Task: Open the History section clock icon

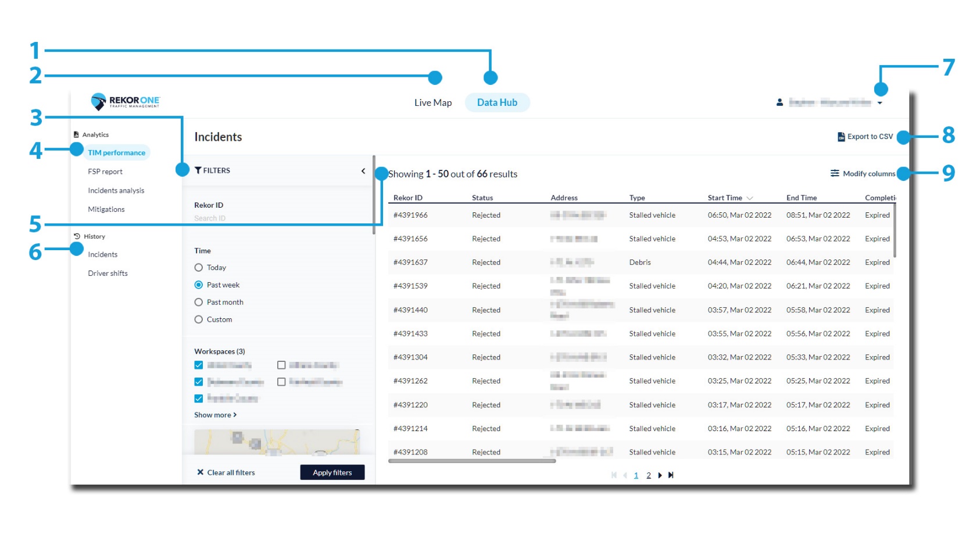Action: [76, 236]
